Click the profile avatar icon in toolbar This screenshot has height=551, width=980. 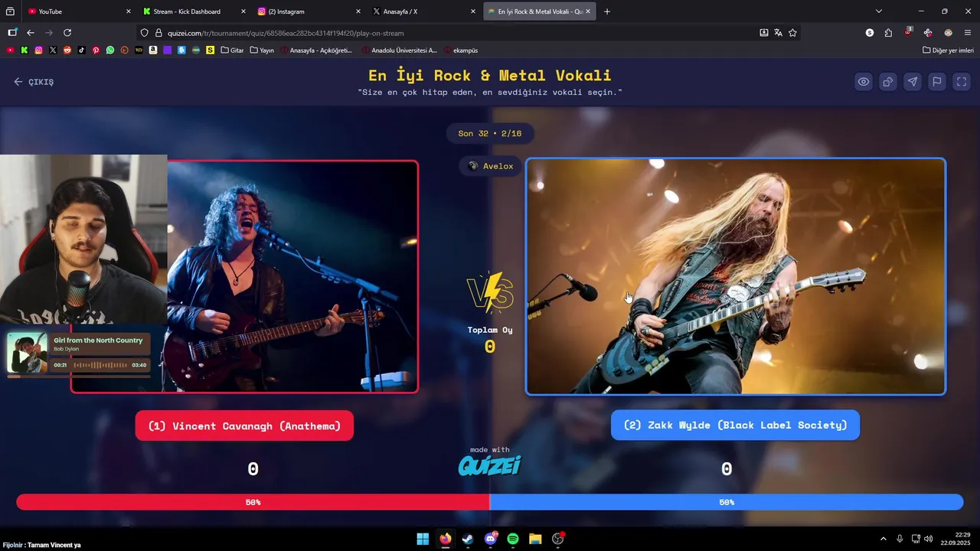click(x=948, y=33)
